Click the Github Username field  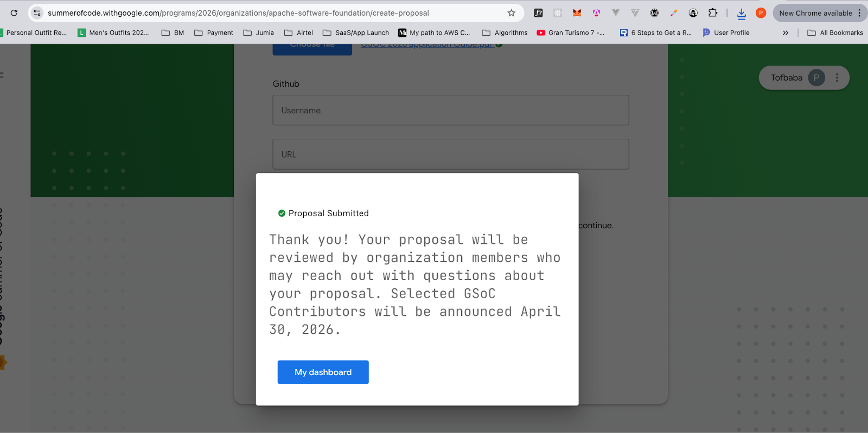(x=451, y=110)
